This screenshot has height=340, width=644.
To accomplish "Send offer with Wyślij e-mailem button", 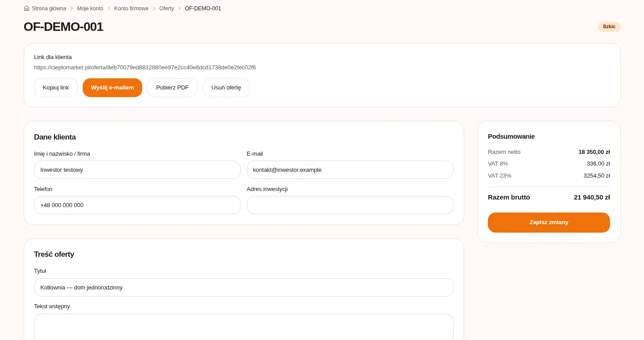I will 112,88.
